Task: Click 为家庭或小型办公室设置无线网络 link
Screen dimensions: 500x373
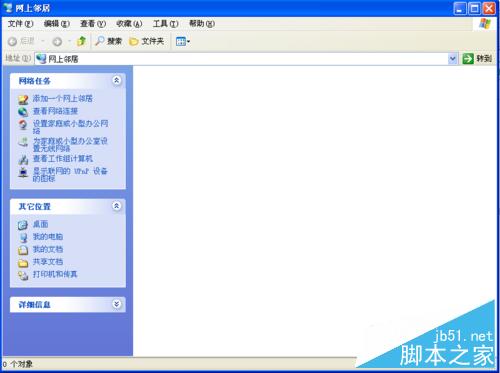Action: click(x=70, y=145)
